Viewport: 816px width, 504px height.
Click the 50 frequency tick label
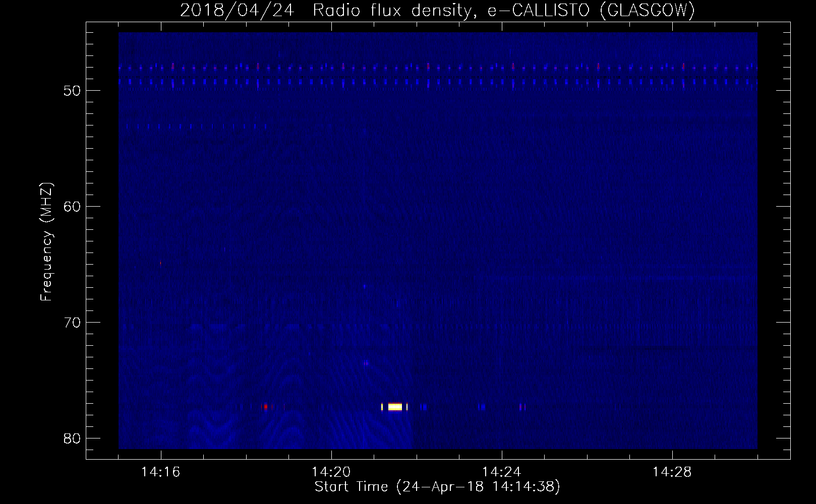pos(72,91)
